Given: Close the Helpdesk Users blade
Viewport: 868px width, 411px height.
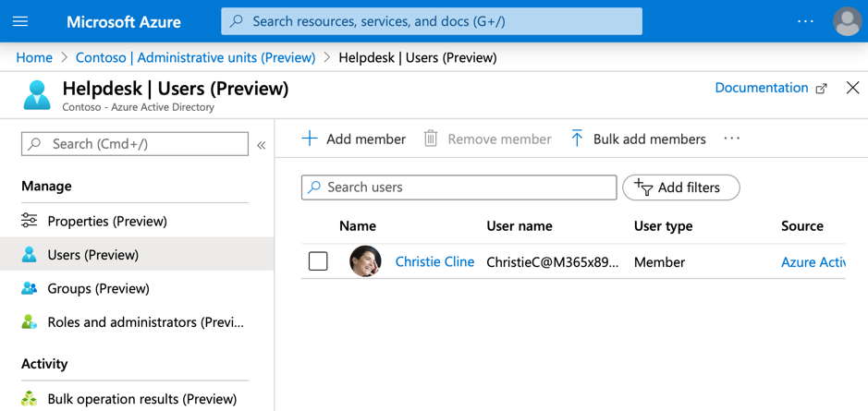Looking at the screenshot, I should (x=852, y=88).
